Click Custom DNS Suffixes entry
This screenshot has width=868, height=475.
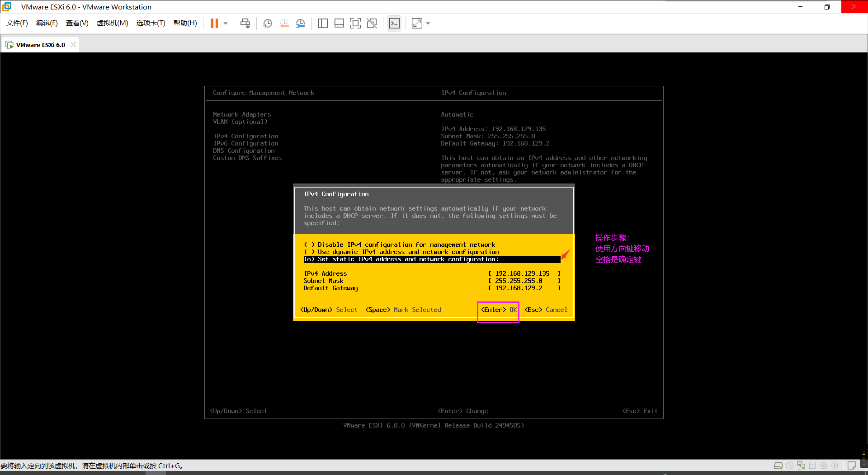coord(247,158)
